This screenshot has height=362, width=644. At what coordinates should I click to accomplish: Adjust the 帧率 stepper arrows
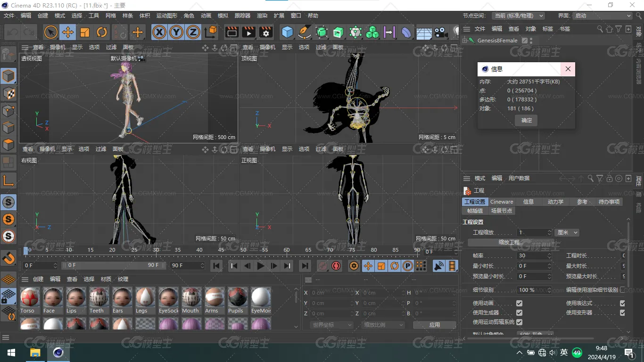(549, 255)
